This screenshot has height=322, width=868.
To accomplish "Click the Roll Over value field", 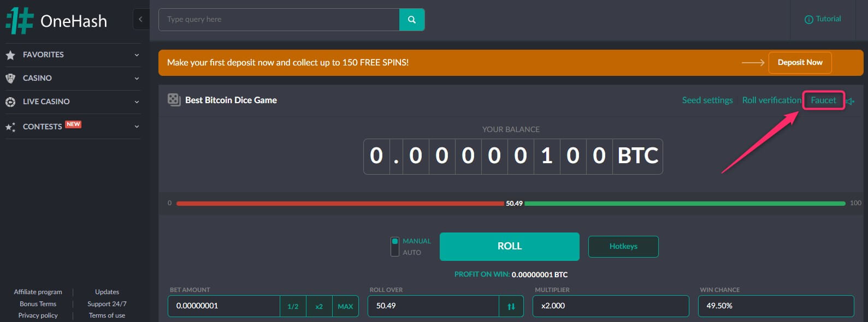I will click(x=433, y=306).
